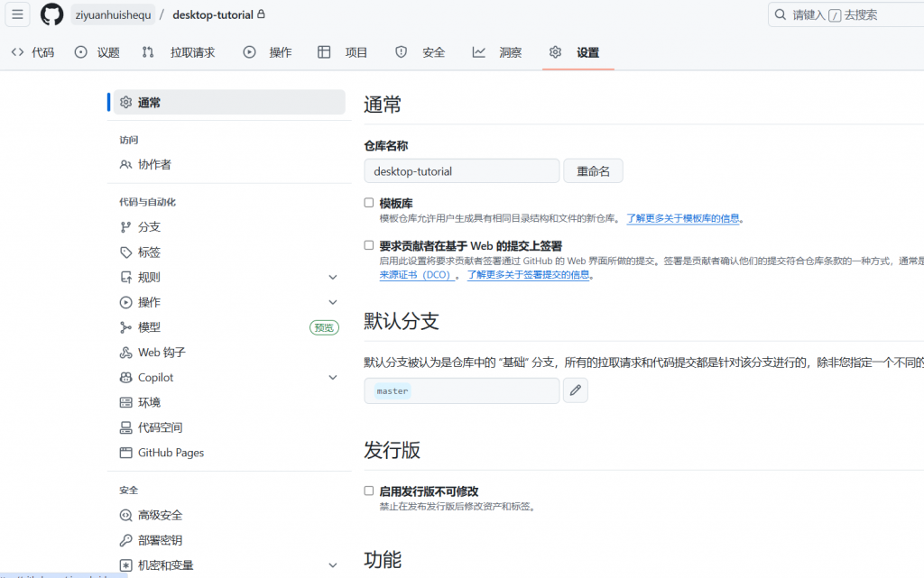The image size is (924, 578).
Task: Click the search magnifier icon
Action: 780,14
